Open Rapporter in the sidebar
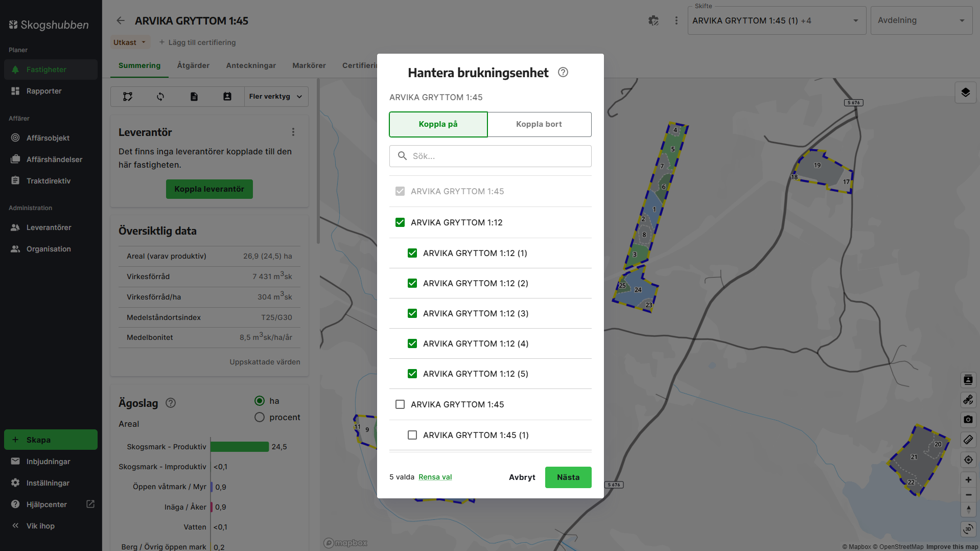The image size is (980, 551). pyautogui.click(x=51, y=91)
